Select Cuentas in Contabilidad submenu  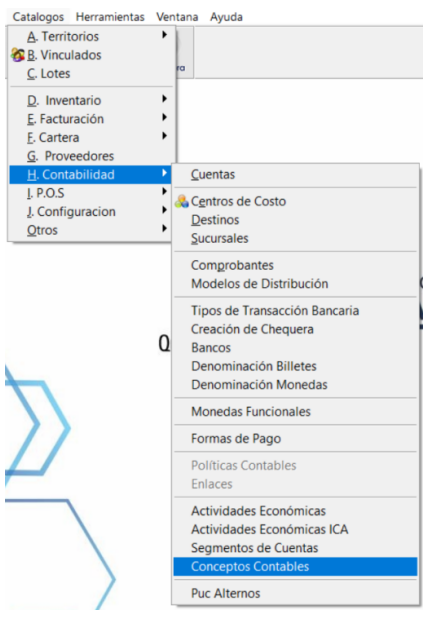[x=295, y=174]
